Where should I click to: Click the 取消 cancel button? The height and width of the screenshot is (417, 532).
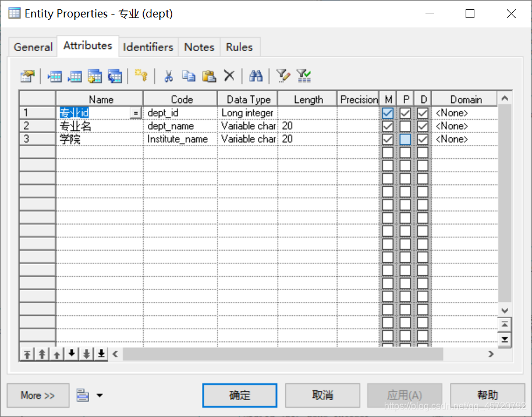[x=322, y=395]
